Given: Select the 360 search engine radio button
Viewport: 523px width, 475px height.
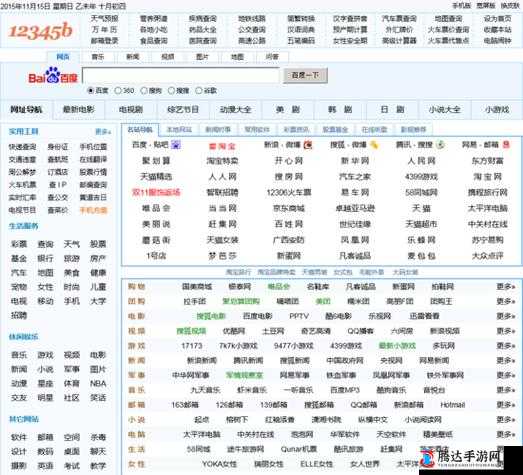Looking at the screenshot, I should point(117,90).
